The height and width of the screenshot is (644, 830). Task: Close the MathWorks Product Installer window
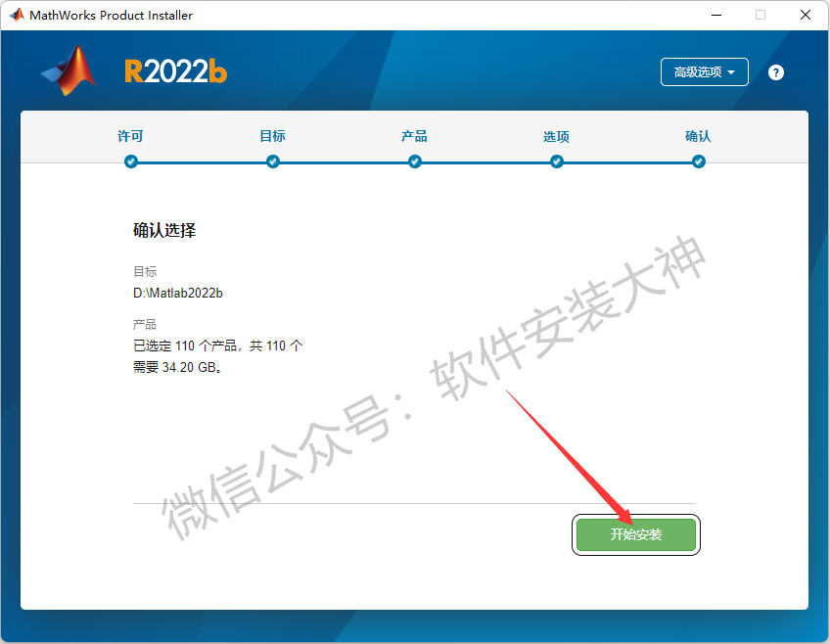tap(806, 15)
